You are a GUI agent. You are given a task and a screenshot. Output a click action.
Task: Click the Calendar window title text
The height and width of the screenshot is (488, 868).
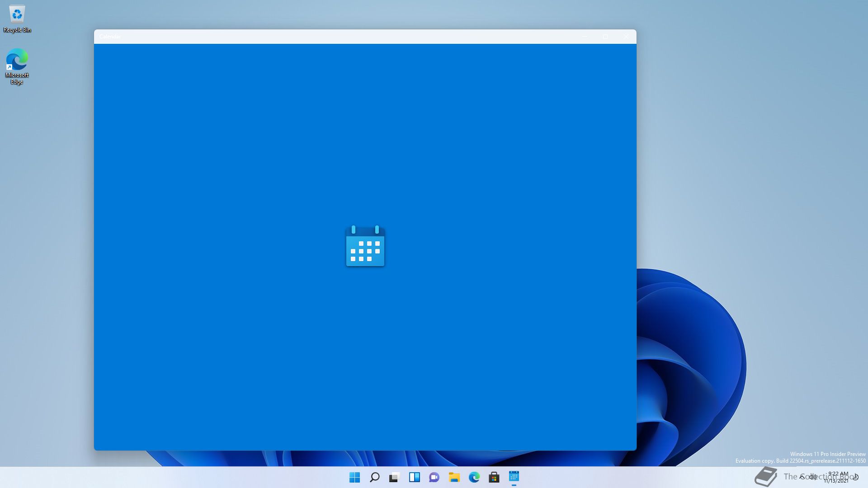tap(110, 37)
